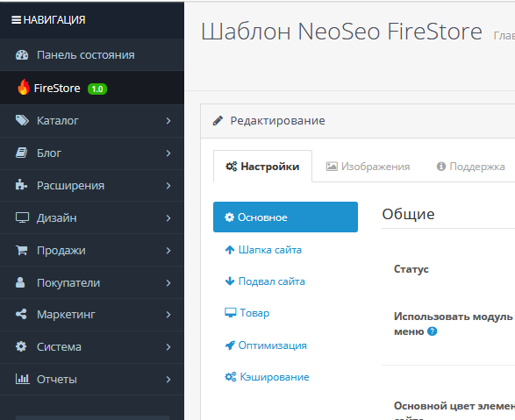Click the Маркетинг label in sidebar
515x420 pixels.
[66, 315]
